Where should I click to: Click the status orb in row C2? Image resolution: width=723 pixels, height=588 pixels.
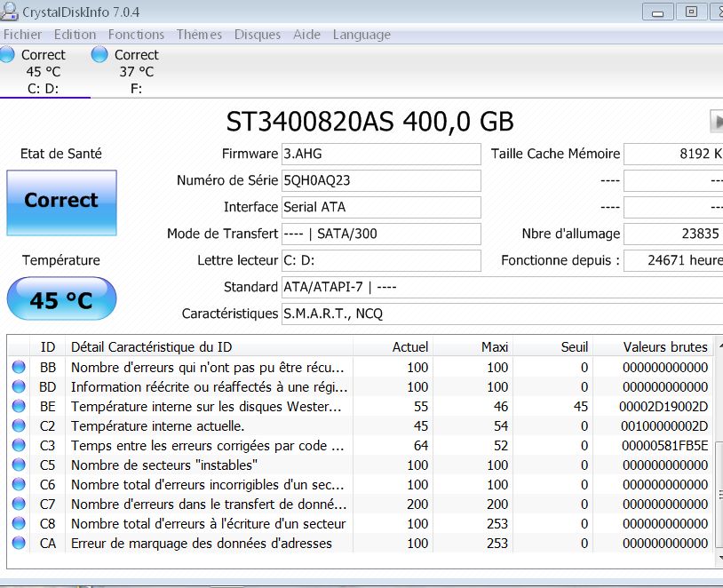[x=19, y=425]
